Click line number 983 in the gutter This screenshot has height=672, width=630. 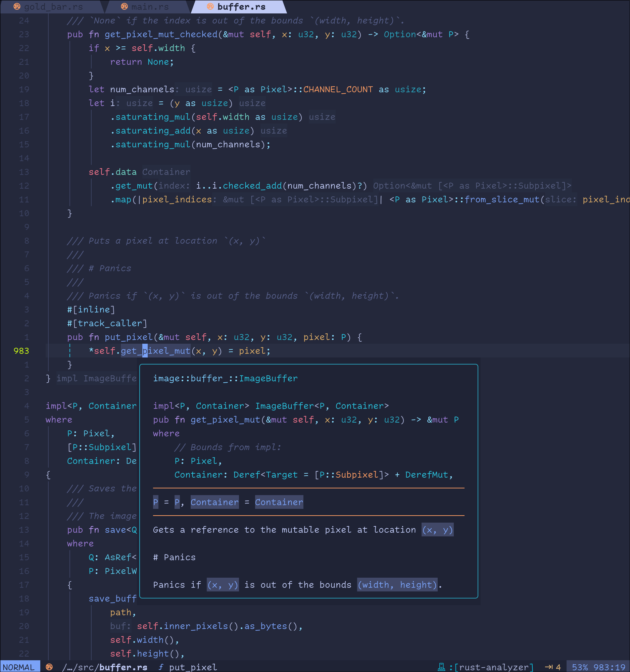(21, 351)
